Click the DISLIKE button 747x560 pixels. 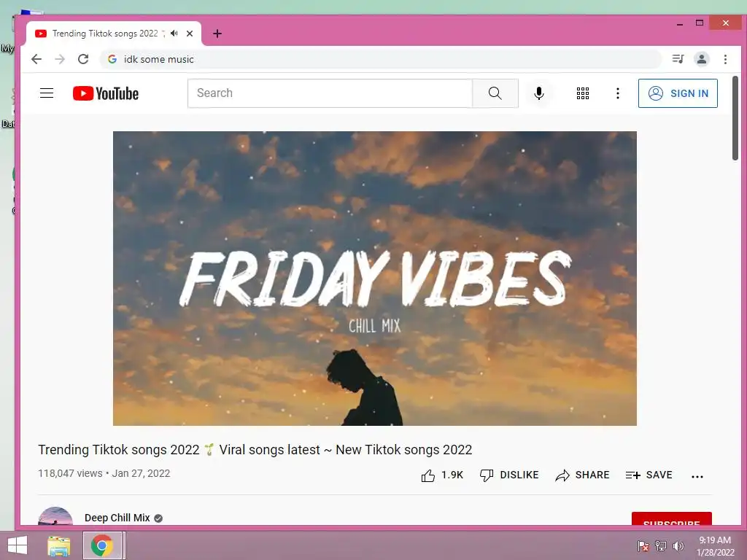508,475
